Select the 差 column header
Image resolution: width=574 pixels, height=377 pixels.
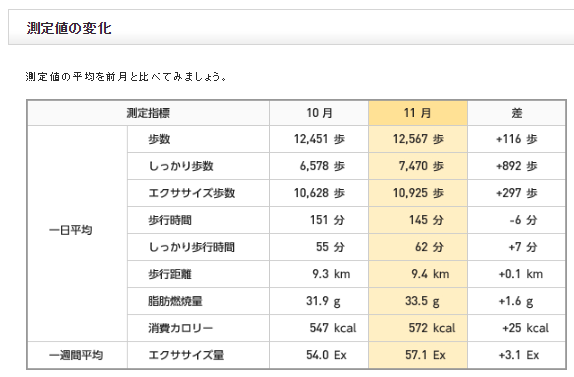tap(517, 113)
